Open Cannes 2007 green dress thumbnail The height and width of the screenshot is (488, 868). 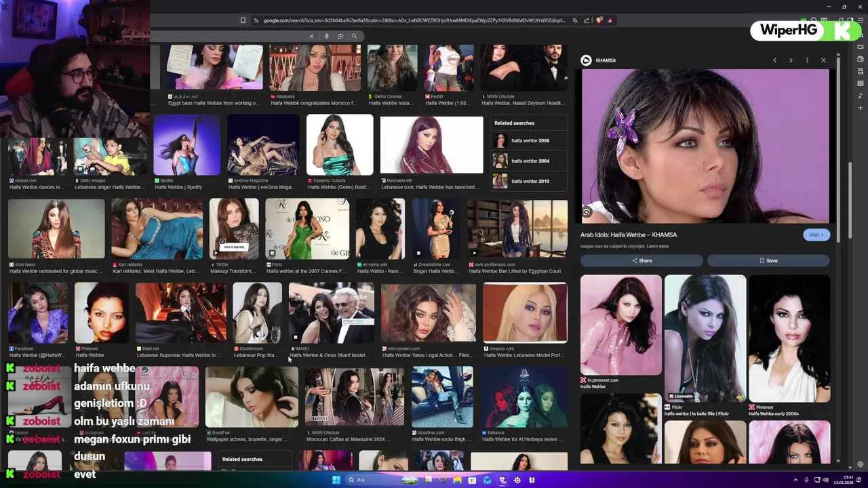point(307,229)
